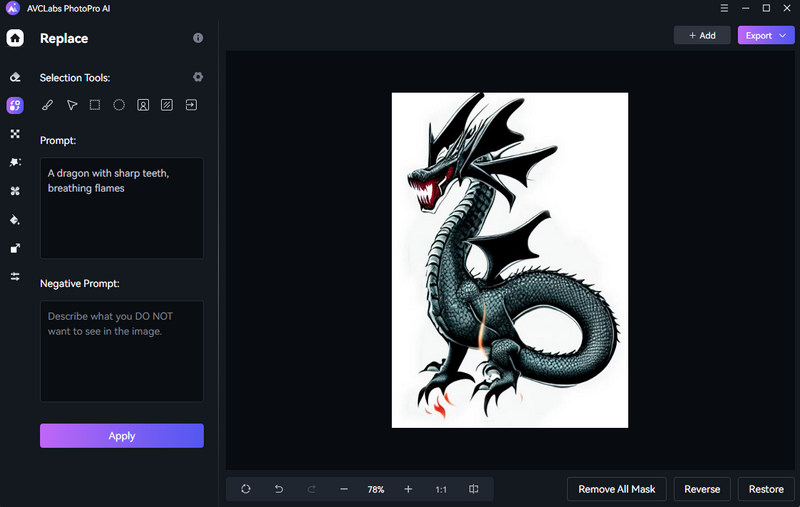Image resolution: width=800 pixels, height=507 pixels.
Task: Open the adjustment sliders tool in the sidebar
Action: coord(15,276)
